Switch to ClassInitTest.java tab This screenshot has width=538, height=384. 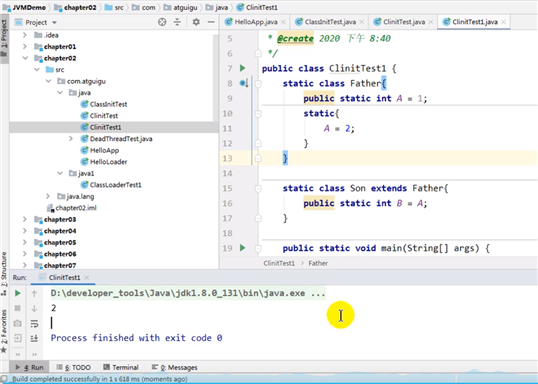pos(329,22)
